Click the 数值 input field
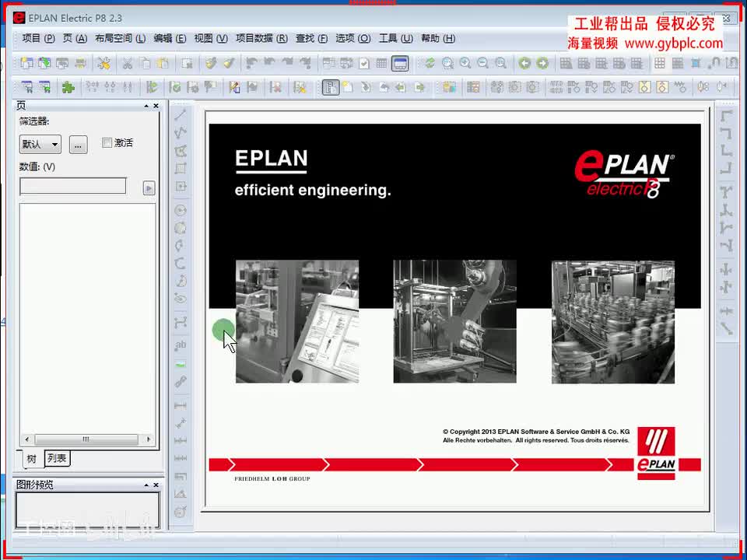 (73, 186)
